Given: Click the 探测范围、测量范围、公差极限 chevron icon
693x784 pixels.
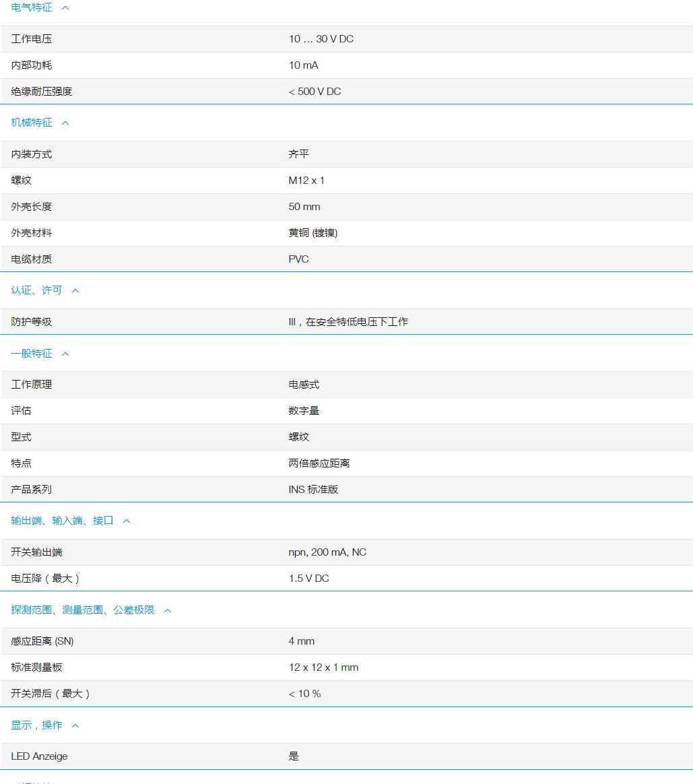Looking at the screenshot, I should (x=167, y=610).
